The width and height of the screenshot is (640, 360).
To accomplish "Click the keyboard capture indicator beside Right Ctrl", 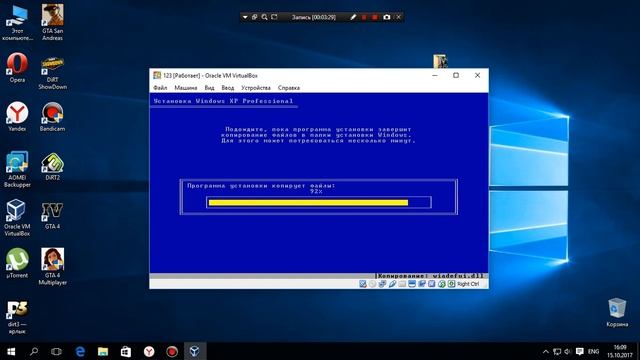I will 451,284.
